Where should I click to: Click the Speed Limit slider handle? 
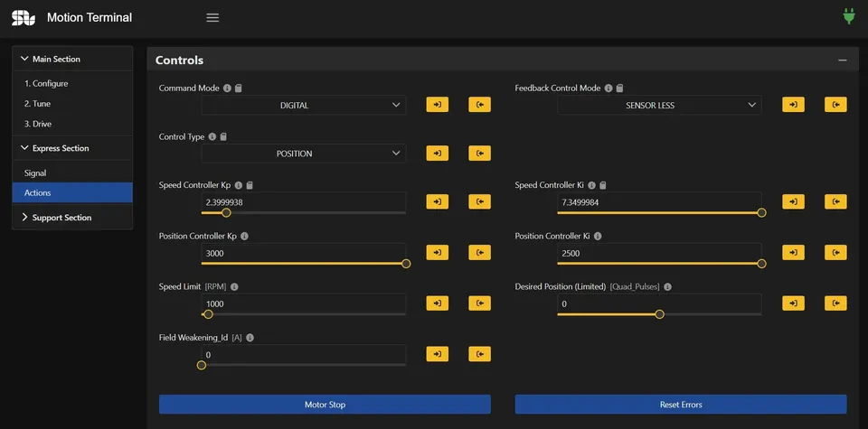(x=208, y=314)
